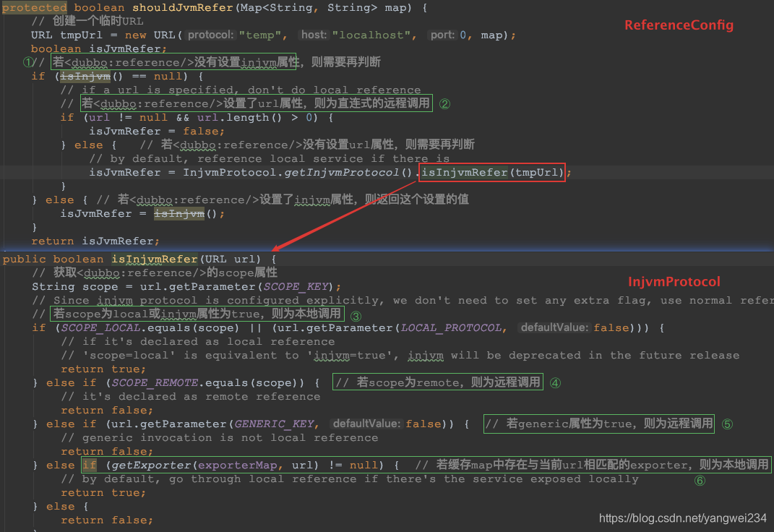
Task: Click return false; under the generic invocation comment
Action: tap(107, 452)
